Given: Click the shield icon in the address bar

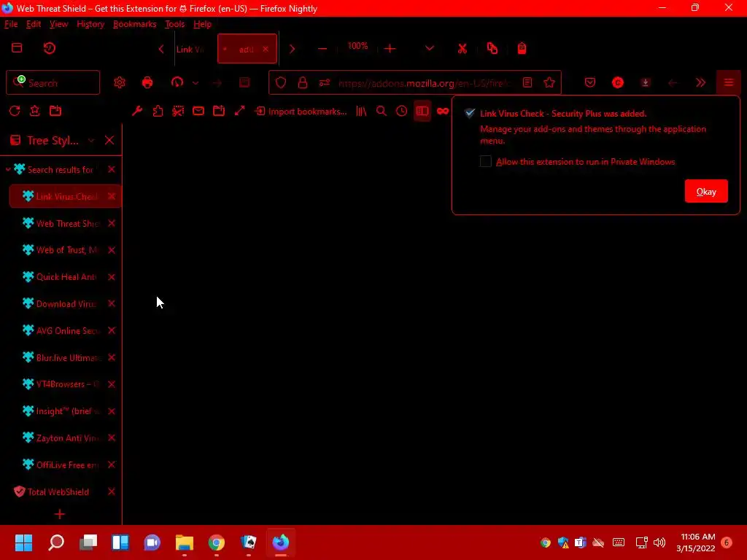Looking at the screenshot, I should point(281,82).
